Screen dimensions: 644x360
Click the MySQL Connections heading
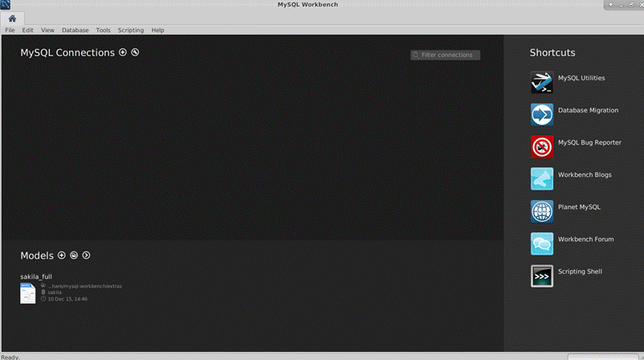coord(67,52)
